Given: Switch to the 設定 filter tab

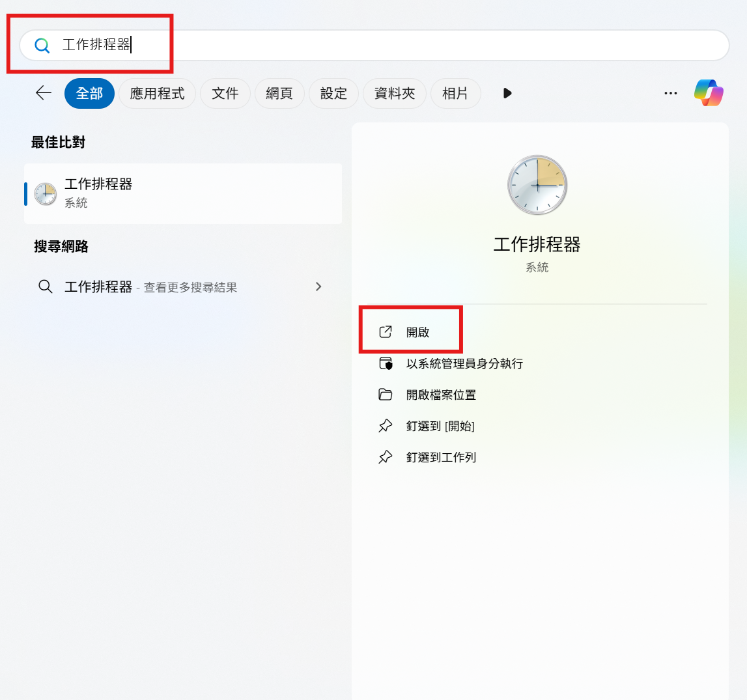Looking at the screenshot, I should point(333,94).
